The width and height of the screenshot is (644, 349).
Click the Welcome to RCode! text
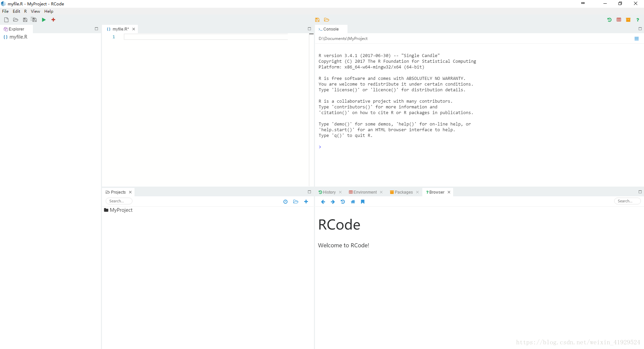click(x=343, y=245)
